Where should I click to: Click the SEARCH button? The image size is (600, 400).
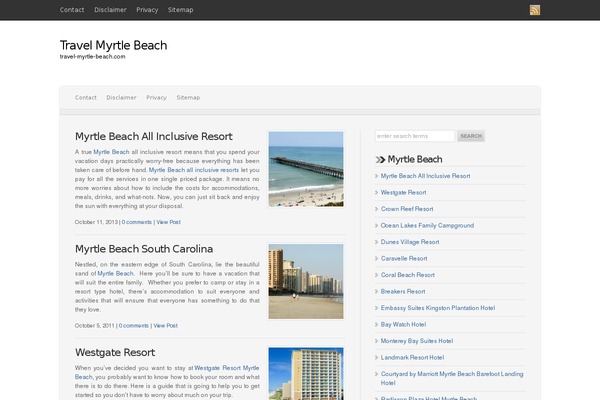point(471,136)
